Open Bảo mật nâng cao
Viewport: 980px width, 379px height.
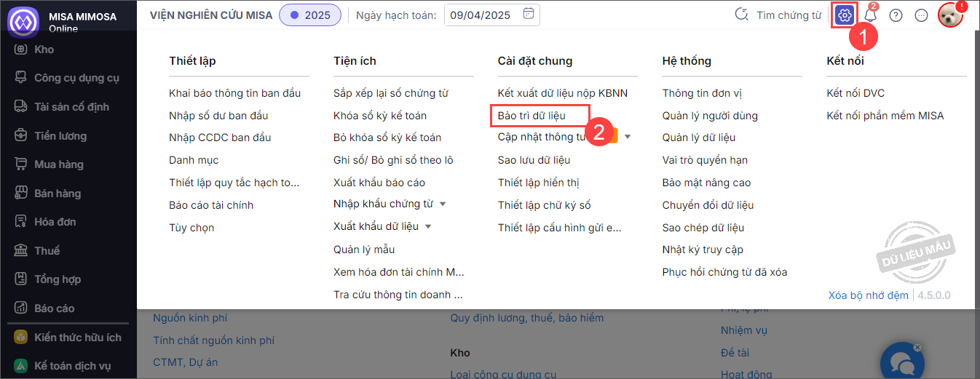(706, 183)
